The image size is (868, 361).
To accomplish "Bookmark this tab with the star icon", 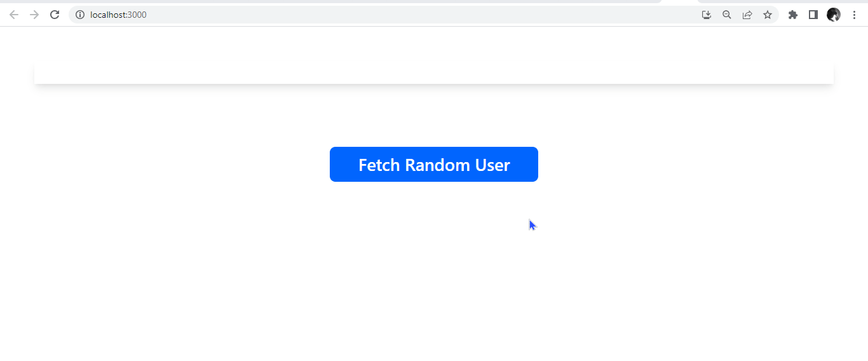I will 768,15.
